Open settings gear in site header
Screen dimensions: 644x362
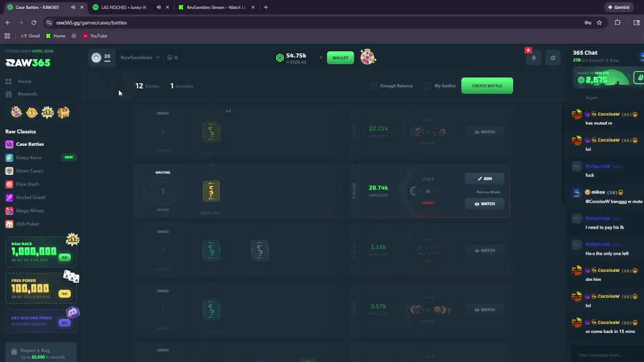[x=553, y=58]
